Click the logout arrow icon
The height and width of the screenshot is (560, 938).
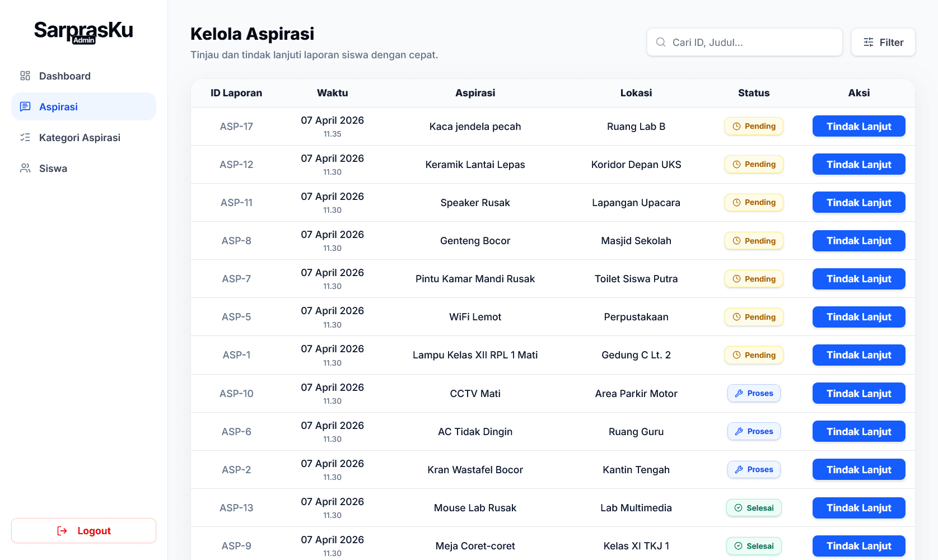(62, 531)
